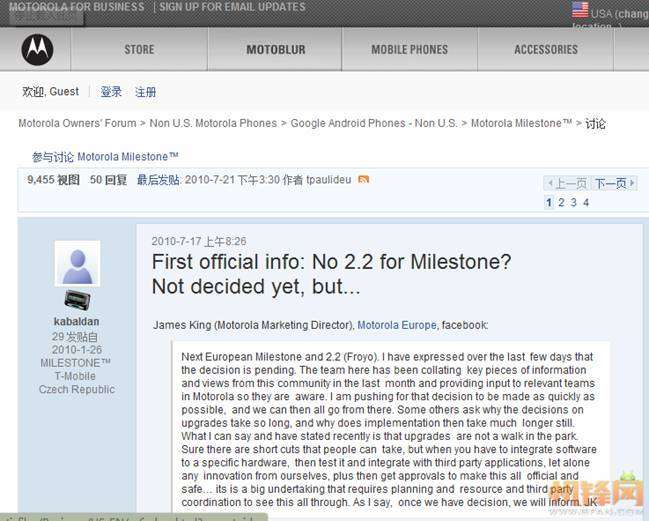The height and width of the screenshot is (521, 649).
Task: Go to previous page 上一页
Action: [x=567, y=183]
